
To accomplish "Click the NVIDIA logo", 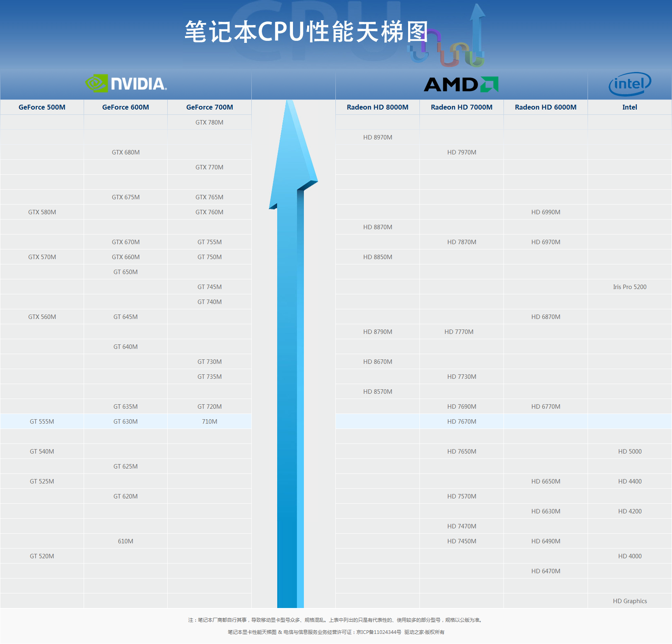I will click(x=126, y=83).
